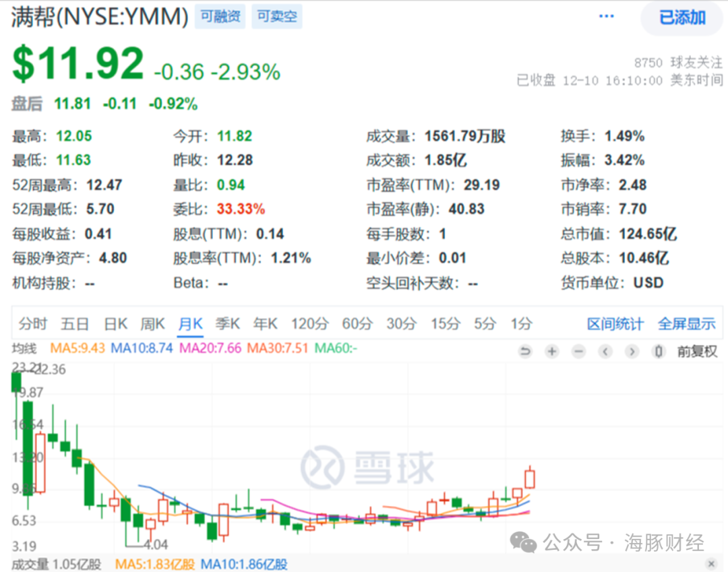This screenshot has width=728, height=572.
Task: Switch to the 分时 chart tab
Action: (33, 323)
